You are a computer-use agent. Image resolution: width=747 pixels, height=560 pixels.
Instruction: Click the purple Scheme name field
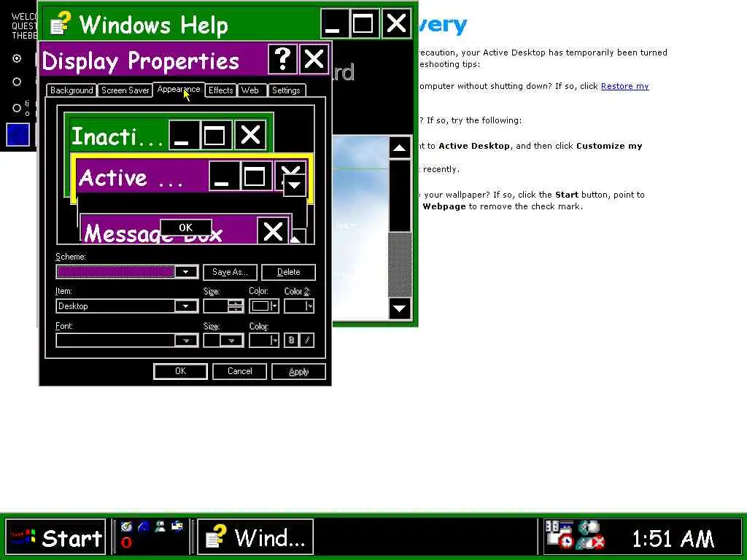click(115, 272)
